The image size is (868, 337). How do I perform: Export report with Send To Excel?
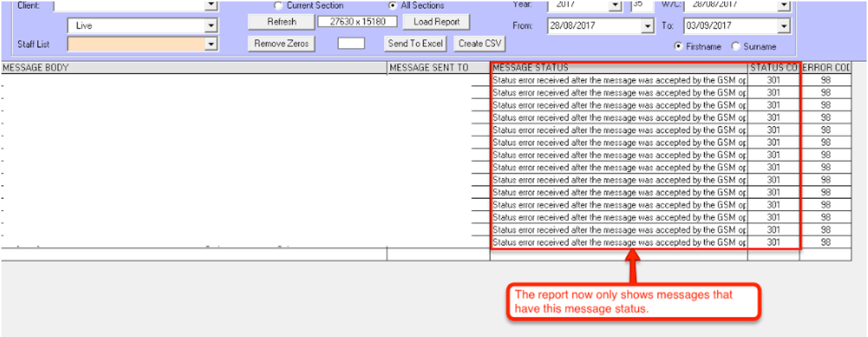(415, 44)
